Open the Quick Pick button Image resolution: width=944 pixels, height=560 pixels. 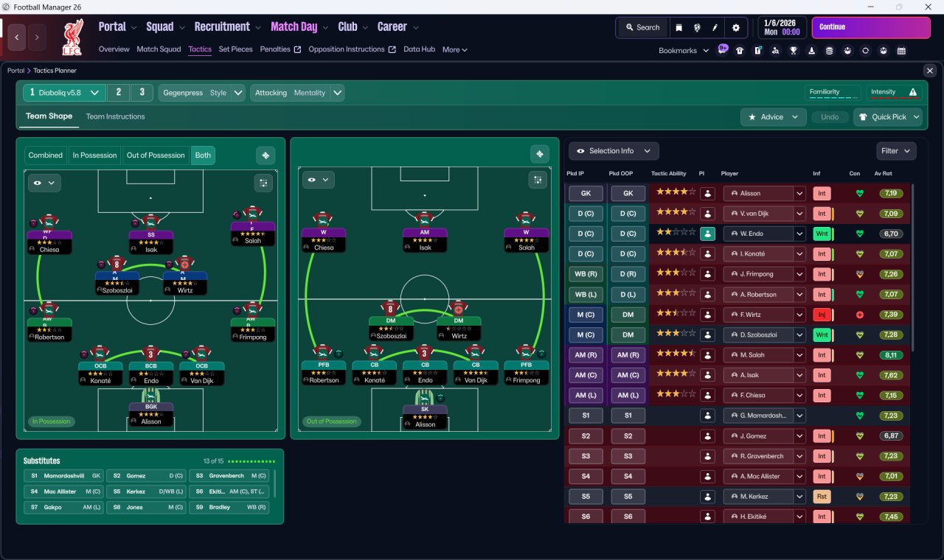point(888,116)
